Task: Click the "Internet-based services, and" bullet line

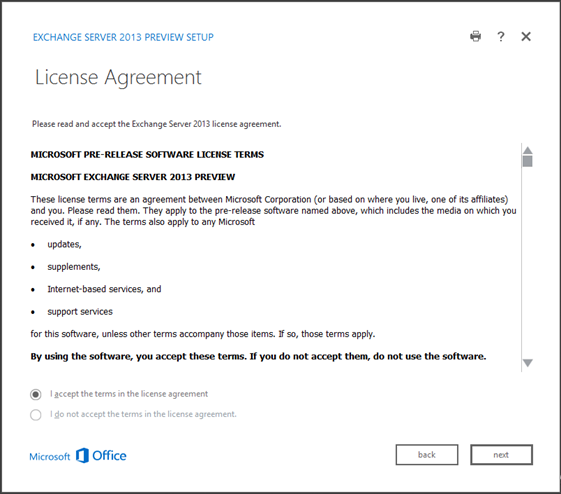Action: click(104, 289)
